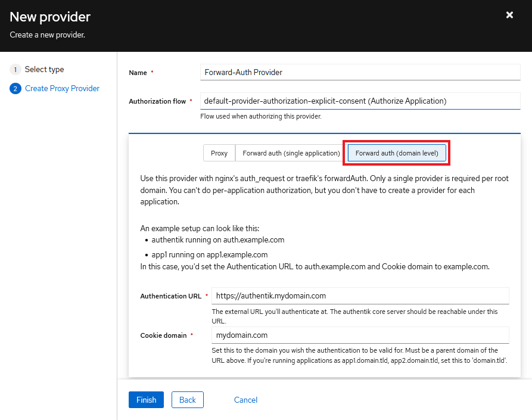This screenshot has width=532, height=420.
Task: Click the Cookie domain label
Action: (x=163, y=335)
